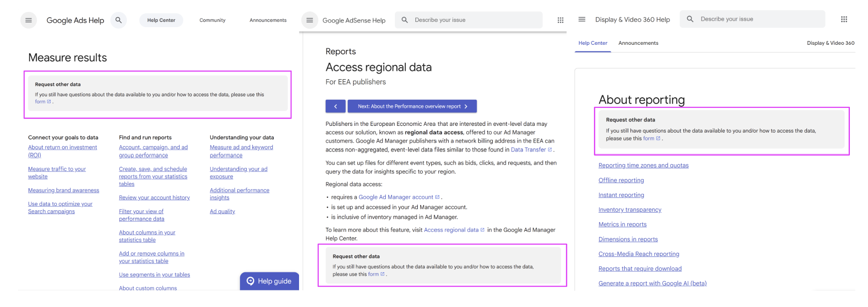Screen dimensions: 868x307
Task: Open 'Account, campaign, and ad group performance' link
Action: tap(153, 151)
